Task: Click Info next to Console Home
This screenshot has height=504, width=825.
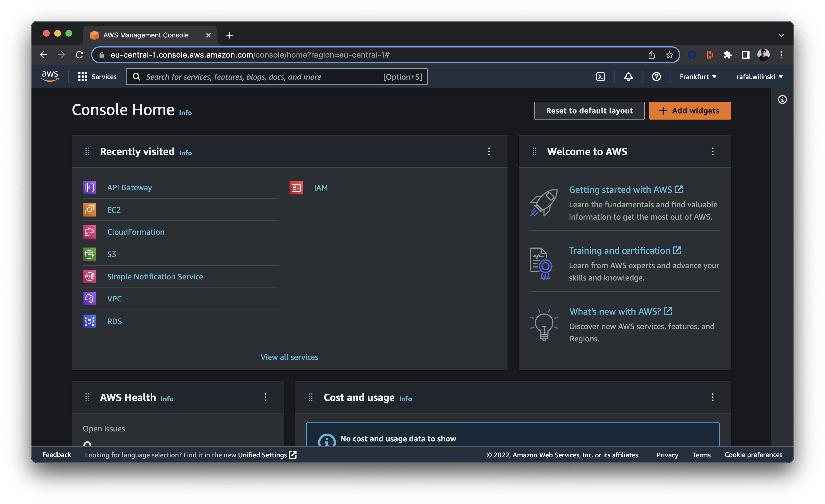Action: point(185,113)
